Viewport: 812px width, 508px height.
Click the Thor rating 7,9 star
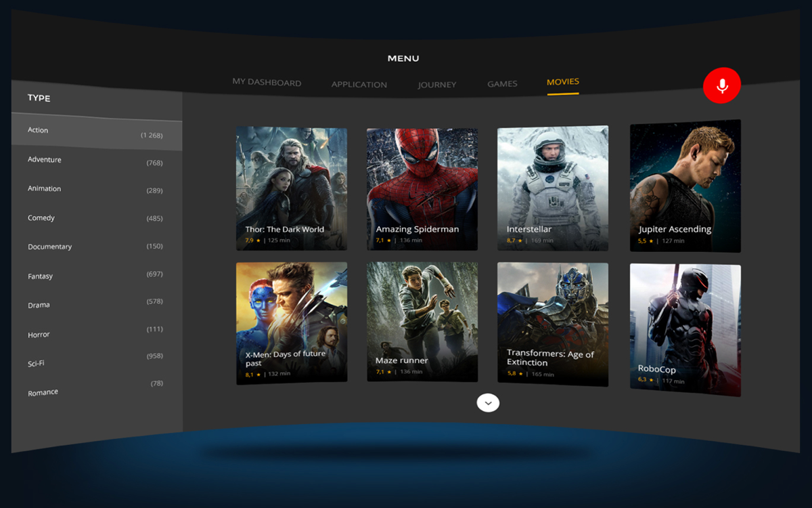[253, 240]
